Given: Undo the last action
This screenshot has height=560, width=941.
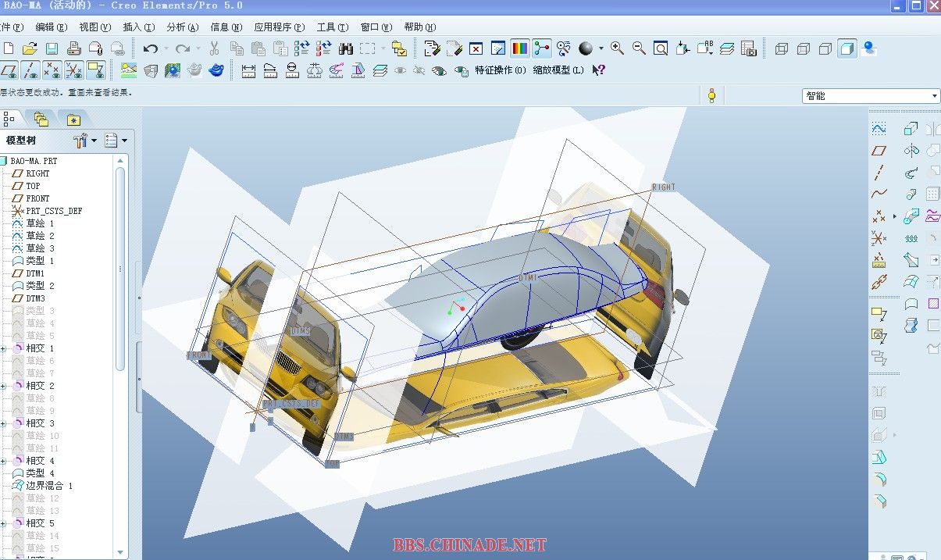Looking at the screenshot, I should (151, 48).
